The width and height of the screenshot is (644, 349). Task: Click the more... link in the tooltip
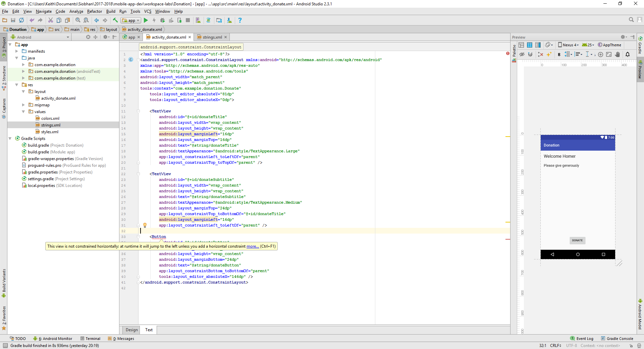(x=253, y=246)
